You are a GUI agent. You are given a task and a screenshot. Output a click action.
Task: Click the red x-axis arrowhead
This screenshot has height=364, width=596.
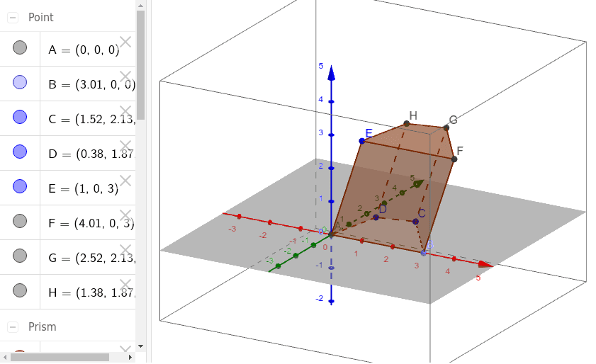pos(485,264)
